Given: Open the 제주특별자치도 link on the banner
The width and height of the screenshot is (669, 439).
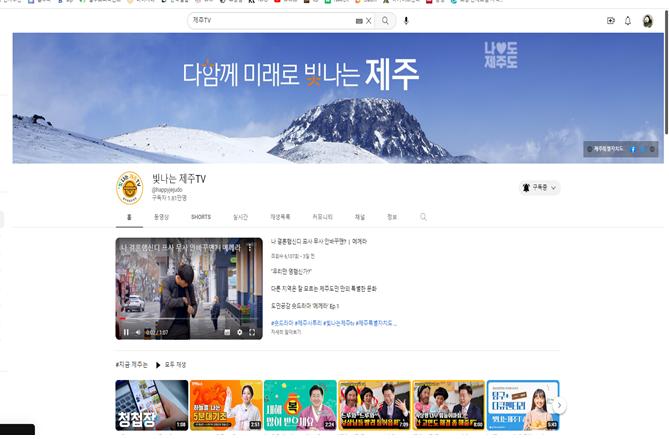Looking at the screenshot, I should 608,149.
